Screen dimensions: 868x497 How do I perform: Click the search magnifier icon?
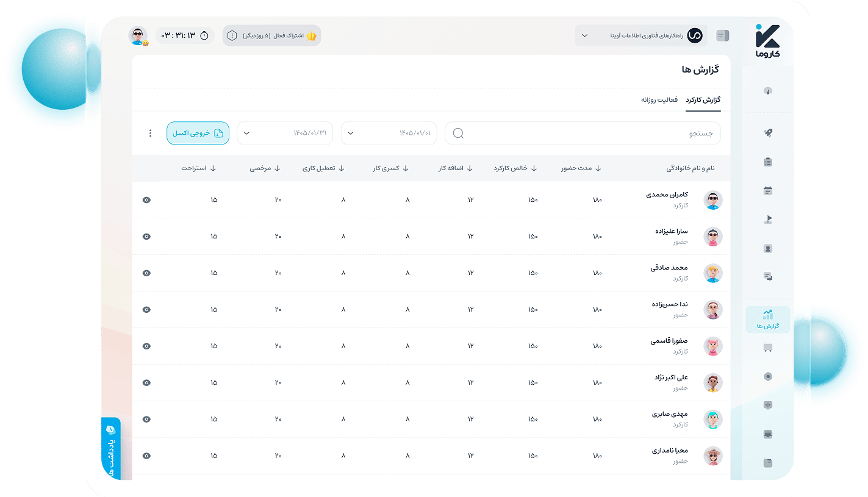(458, 133)
